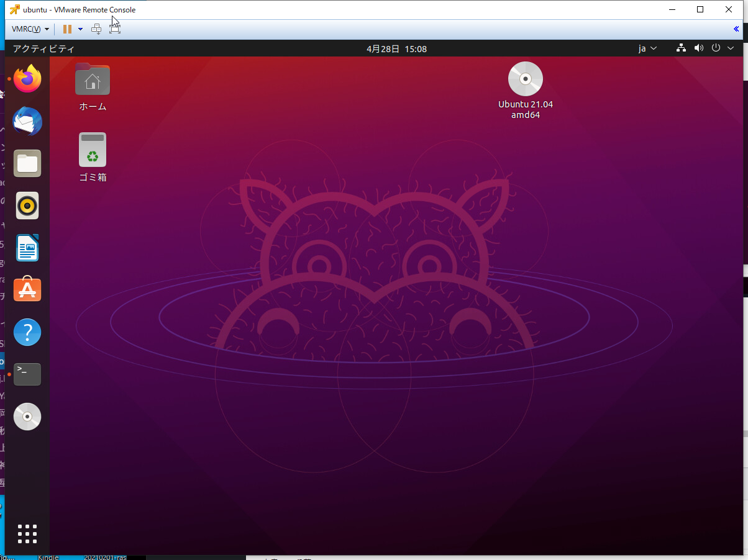
Task: Click the volume speaker icon in top bar
Action: [699, 48]
